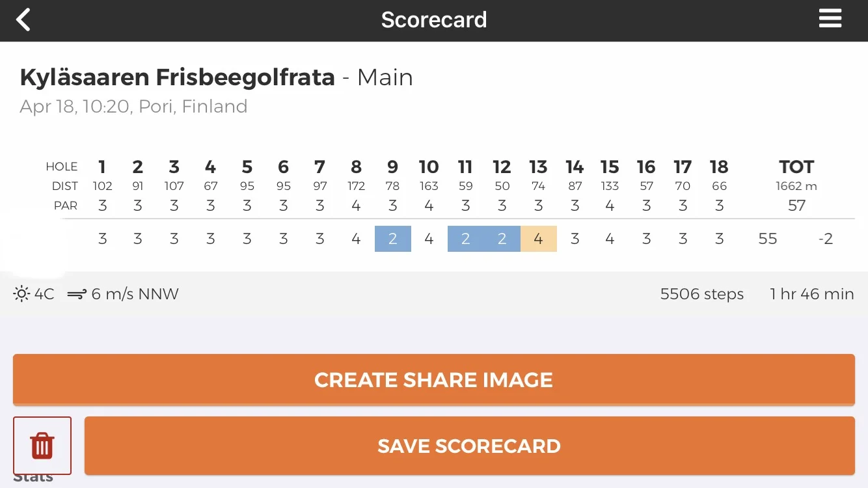Tap the total score 55

point(768,239)
